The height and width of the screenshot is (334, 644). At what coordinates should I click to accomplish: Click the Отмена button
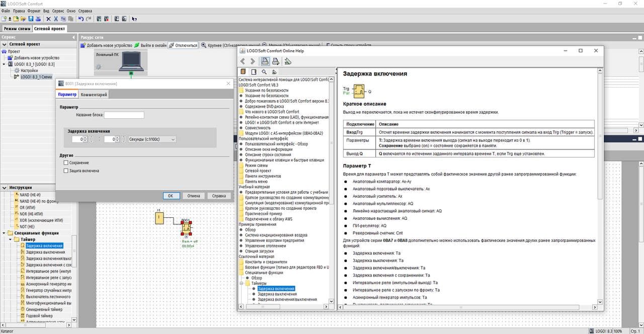pyautogui.click(x=194, y=196)
